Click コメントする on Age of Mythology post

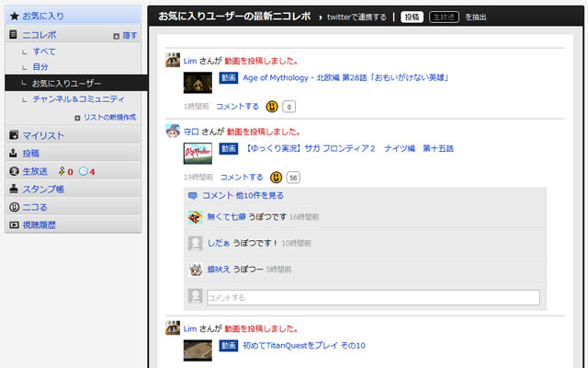tap(237, 107)
